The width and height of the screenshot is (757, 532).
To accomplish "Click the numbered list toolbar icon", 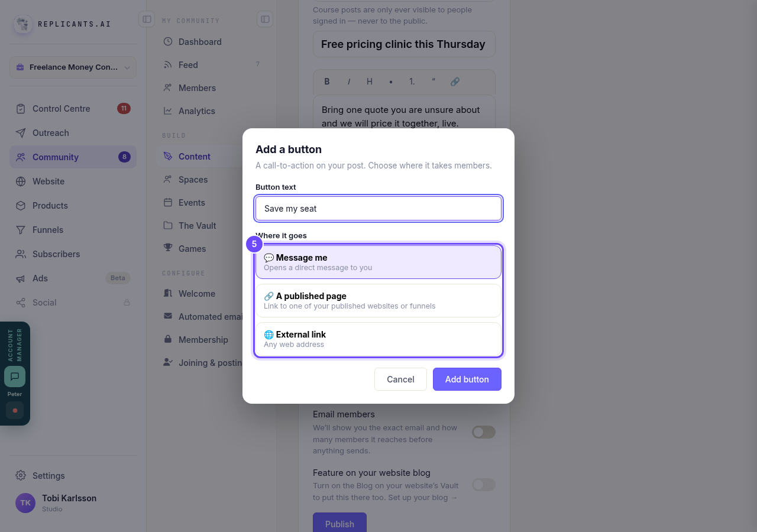I will point(412,82).
